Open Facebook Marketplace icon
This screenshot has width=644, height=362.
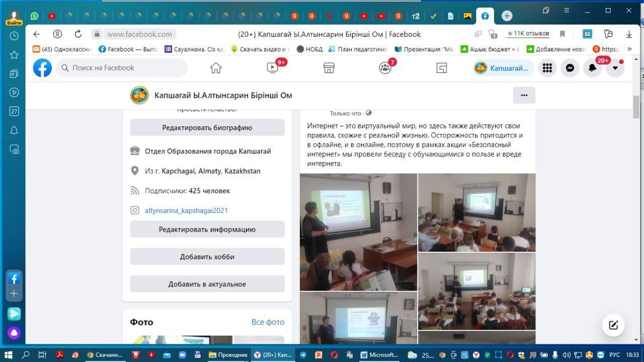point(329,68)
